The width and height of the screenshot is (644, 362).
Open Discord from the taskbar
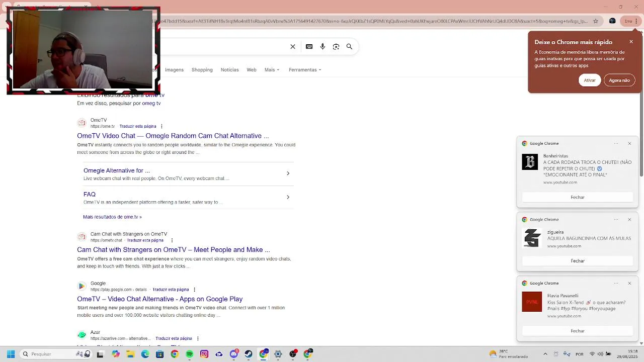click(234, 354)
